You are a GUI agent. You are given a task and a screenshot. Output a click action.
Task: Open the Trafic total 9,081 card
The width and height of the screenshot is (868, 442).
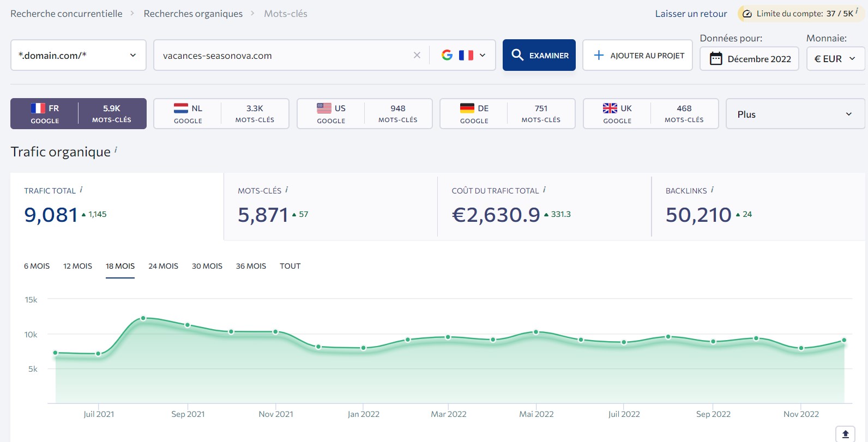coord(117,207)
